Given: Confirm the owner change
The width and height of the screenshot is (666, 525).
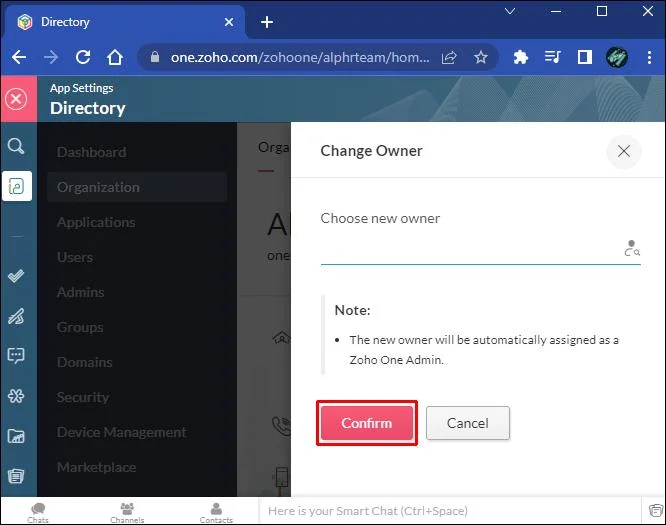Looking at the screenshot, I should (x=367, y=423).
